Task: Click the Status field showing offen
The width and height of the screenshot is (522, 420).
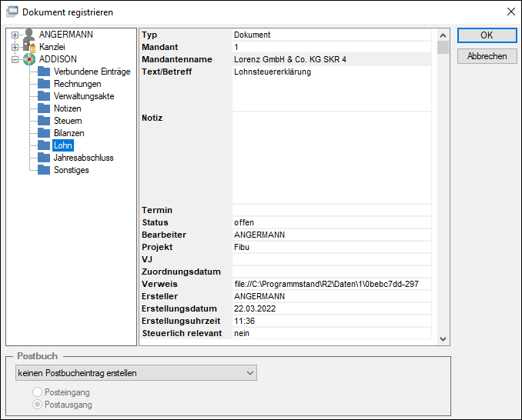Action: pos(332,222)
